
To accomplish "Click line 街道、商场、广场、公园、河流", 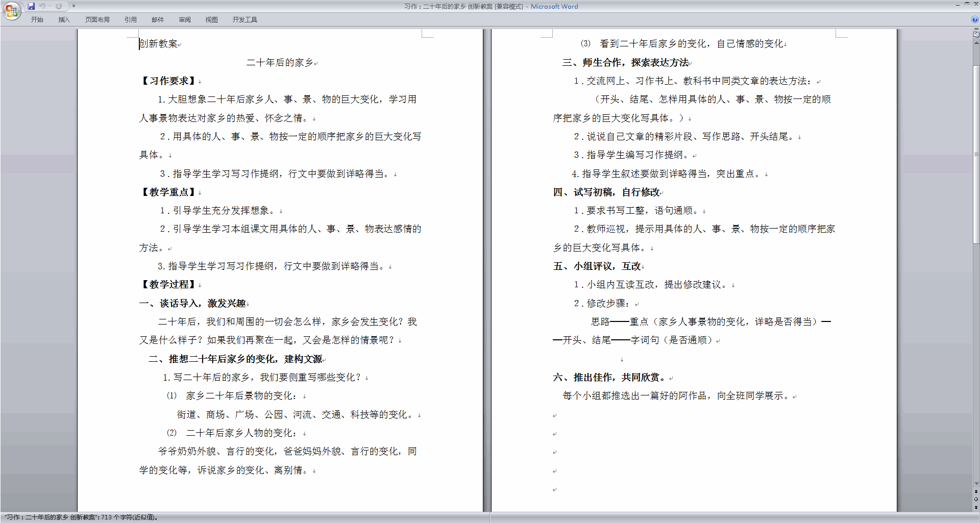I will tap(297, 414).
